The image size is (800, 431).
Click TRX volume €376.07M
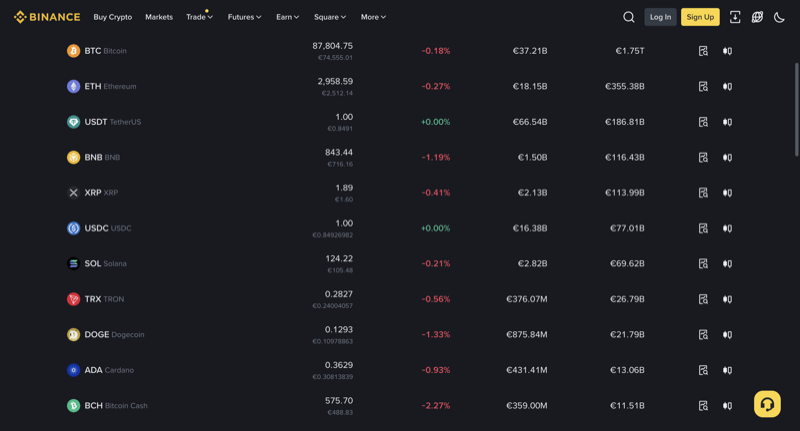point(527,299)
